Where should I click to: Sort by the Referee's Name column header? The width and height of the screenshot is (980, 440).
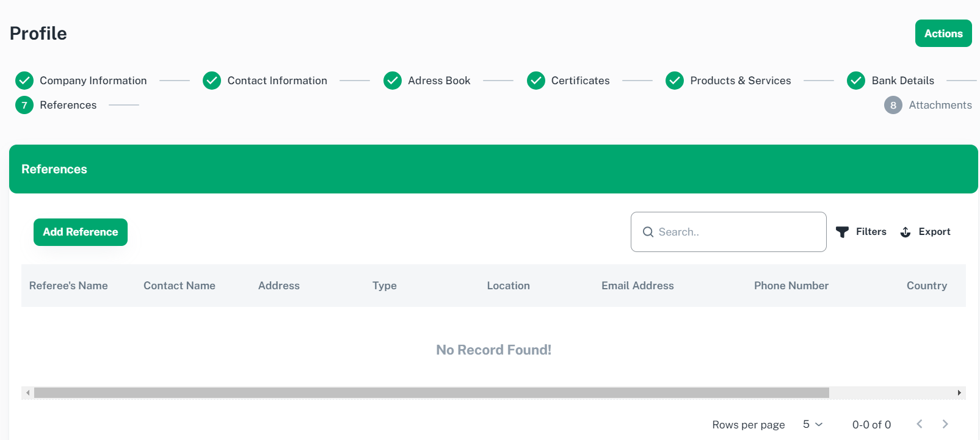(x=68, y=286)
